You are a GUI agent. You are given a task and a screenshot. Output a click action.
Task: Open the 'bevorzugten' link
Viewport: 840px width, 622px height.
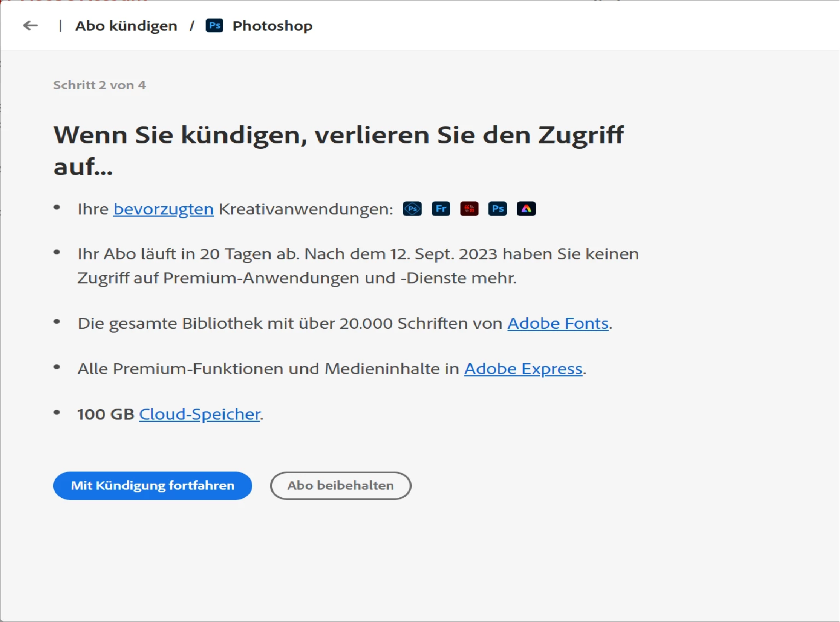point(164,209)
